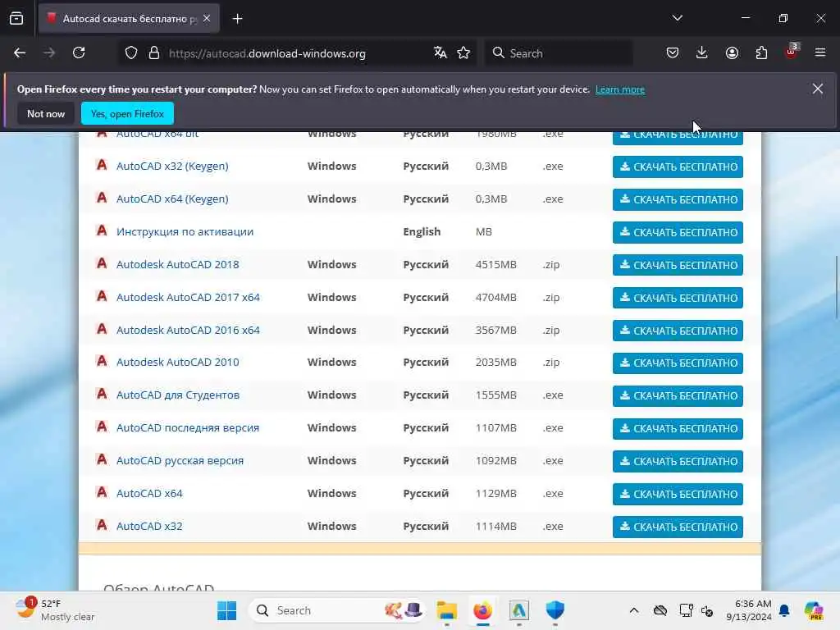Download Autodesk AutoCAD 2016 x64 button

coord(678,331)
